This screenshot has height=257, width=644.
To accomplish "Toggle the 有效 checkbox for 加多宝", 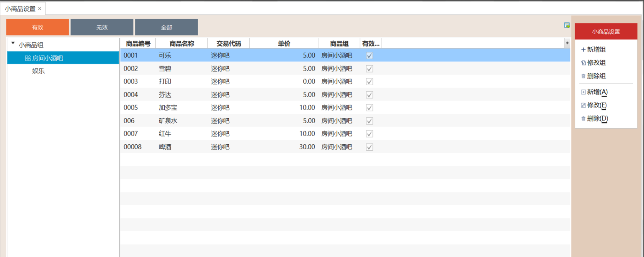I will [x=369, y=108].
